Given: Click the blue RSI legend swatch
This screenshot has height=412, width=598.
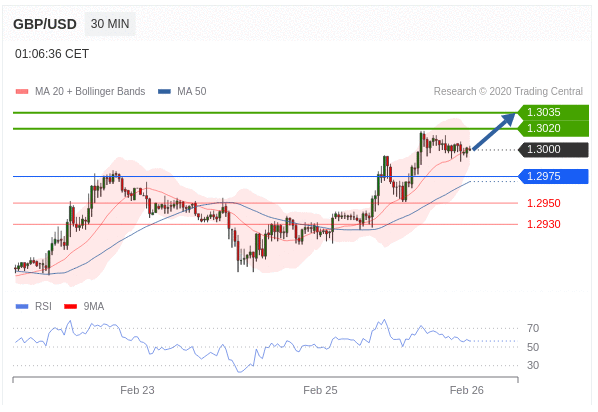Looking at the screenshot, I should point(22,306).
